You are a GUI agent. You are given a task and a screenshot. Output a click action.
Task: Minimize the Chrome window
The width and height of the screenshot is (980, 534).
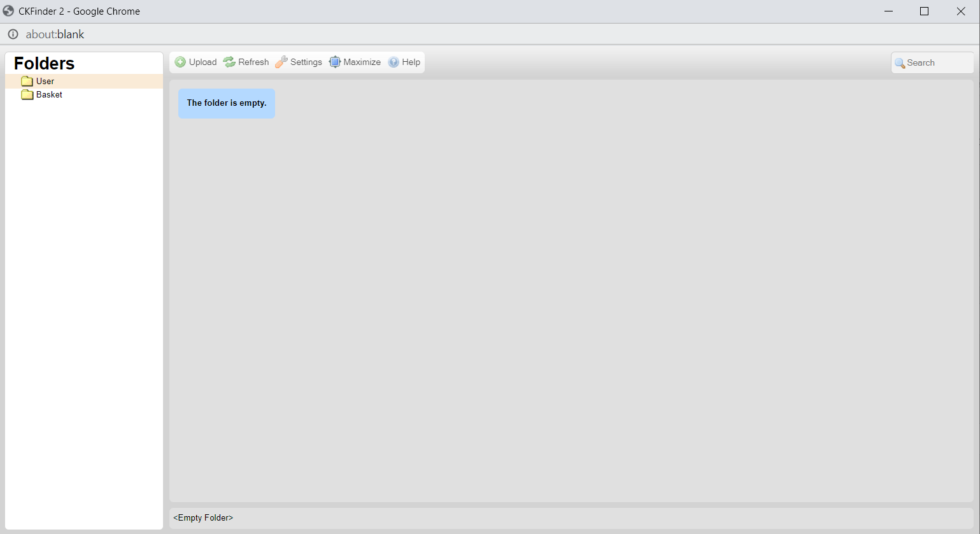(x=888, y=11)
